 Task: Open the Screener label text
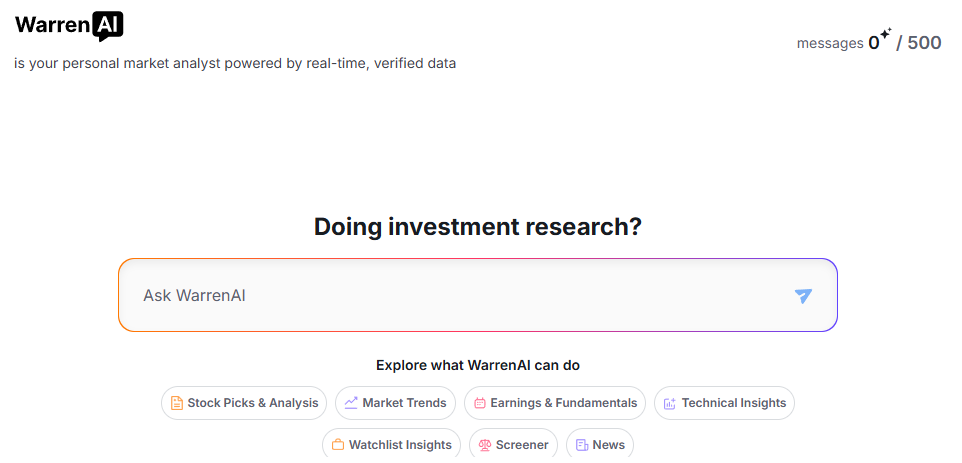522,445
